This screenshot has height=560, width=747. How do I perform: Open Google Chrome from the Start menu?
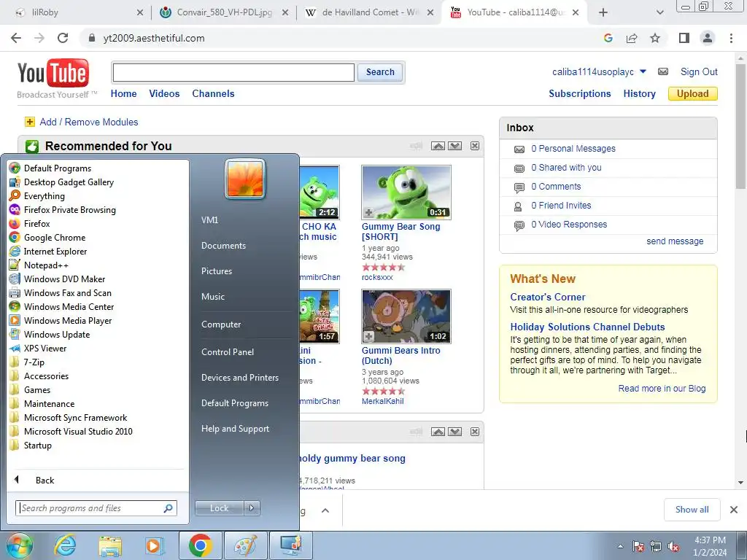[47, 237]
